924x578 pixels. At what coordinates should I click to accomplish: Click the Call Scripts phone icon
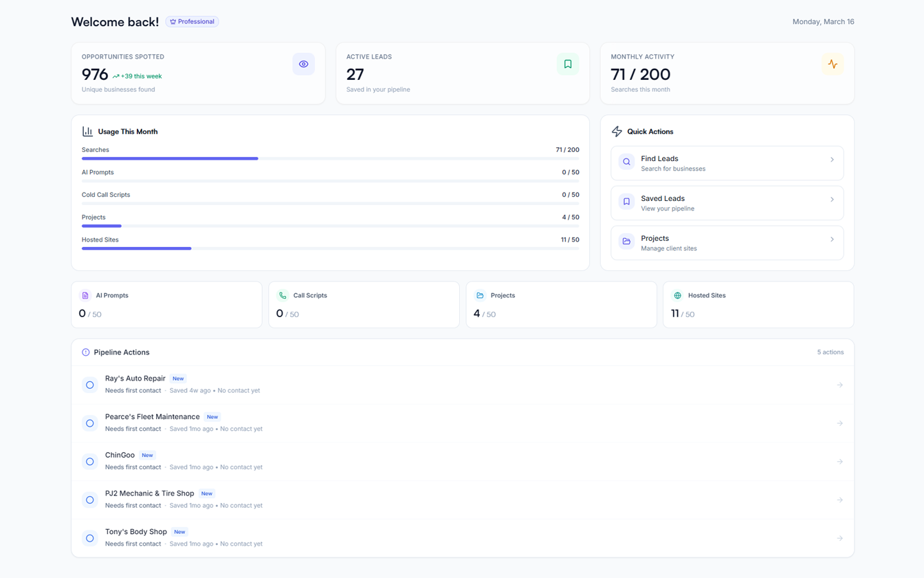point(283,296)
